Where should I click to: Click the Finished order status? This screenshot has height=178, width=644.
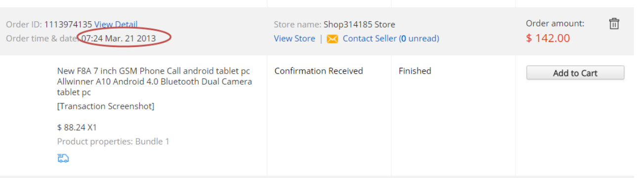tap(415, 71)
